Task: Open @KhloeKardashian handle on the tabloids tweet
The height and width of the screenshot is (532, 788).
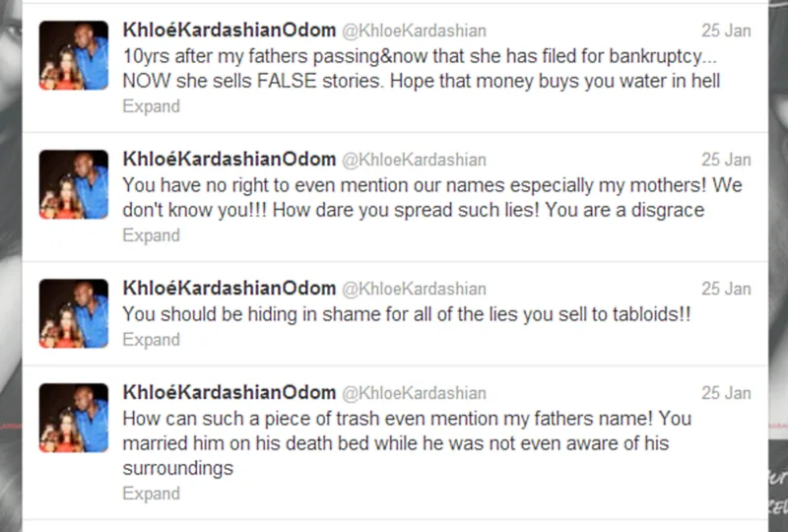Action: click(413, 289)
